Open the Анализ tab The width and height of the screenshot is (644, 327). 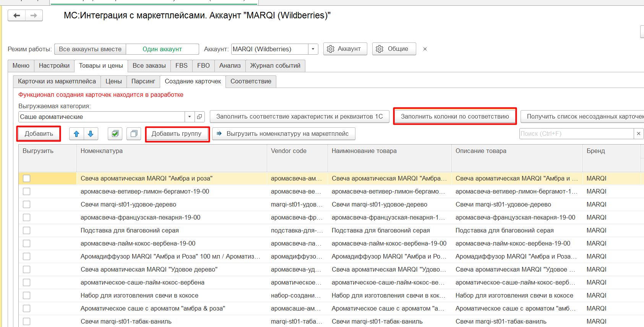(230, 66)
